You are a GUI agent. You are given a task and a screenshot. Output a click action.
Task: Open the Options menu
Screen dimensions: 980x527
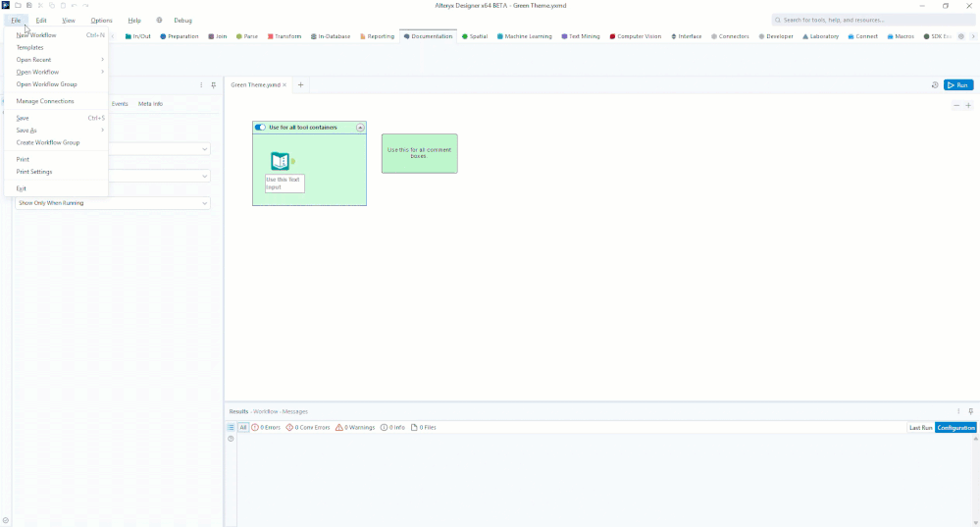(101, 20)
